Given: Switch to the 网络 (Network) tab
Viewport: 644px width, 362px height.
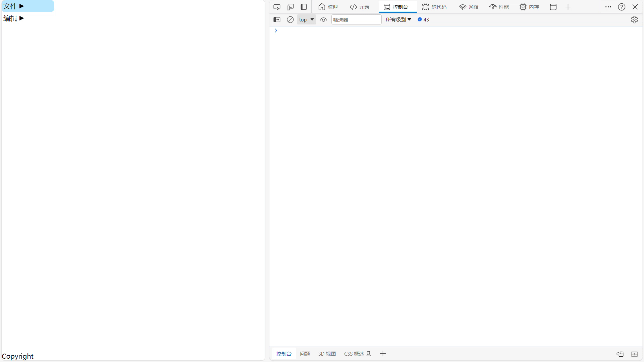Looking at the screenshot, I should pos(469,7).
